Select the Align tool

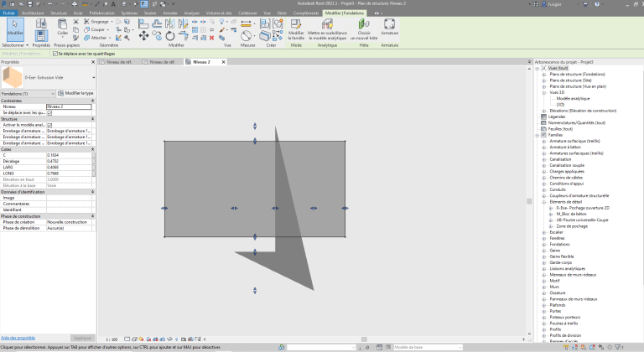click(x=143, y=23)
